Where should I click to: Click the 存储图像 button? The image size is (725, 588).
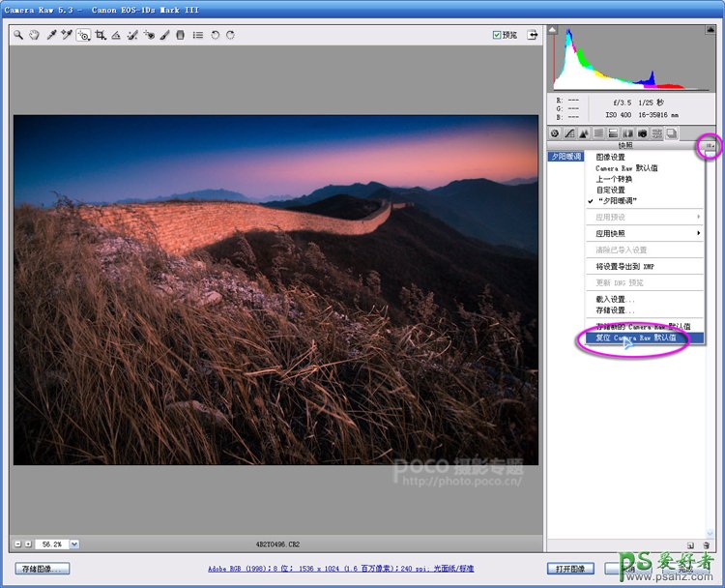coord(43,569)
